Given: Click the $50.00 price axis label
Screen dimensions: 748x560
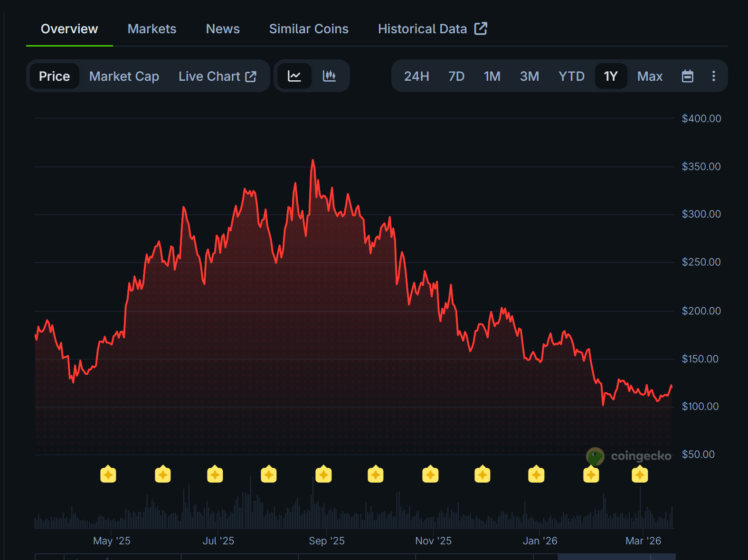Looking at the screenshot, I should [699, 455].
